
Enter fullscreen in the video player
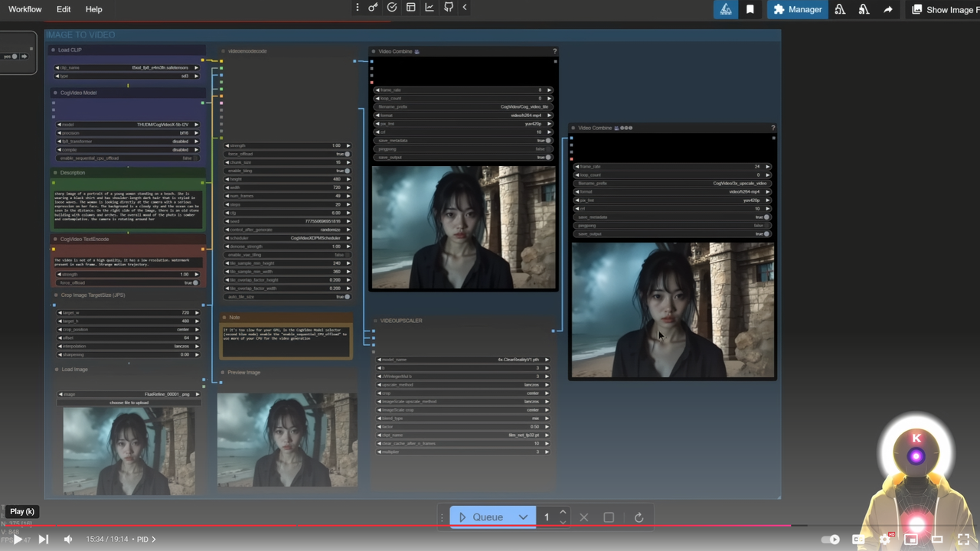(x=964, y=540)
